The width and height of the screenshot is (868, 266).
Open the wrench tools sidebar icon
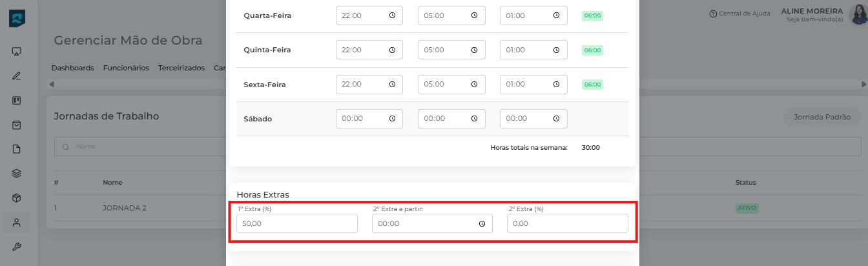click(17, 247)
